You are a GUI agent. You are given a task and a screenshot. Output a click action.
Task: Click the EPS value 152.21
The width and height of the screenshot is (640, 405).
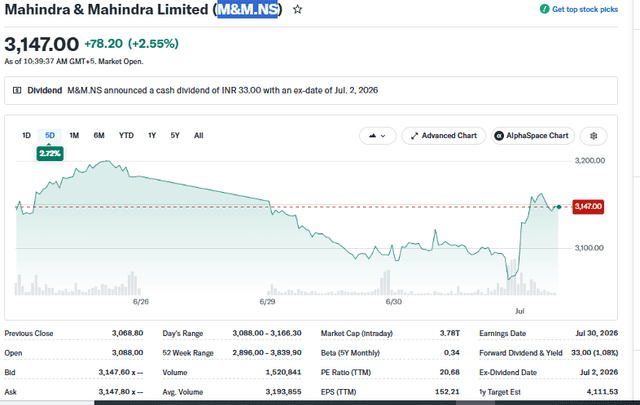click(x=447, y=392)
